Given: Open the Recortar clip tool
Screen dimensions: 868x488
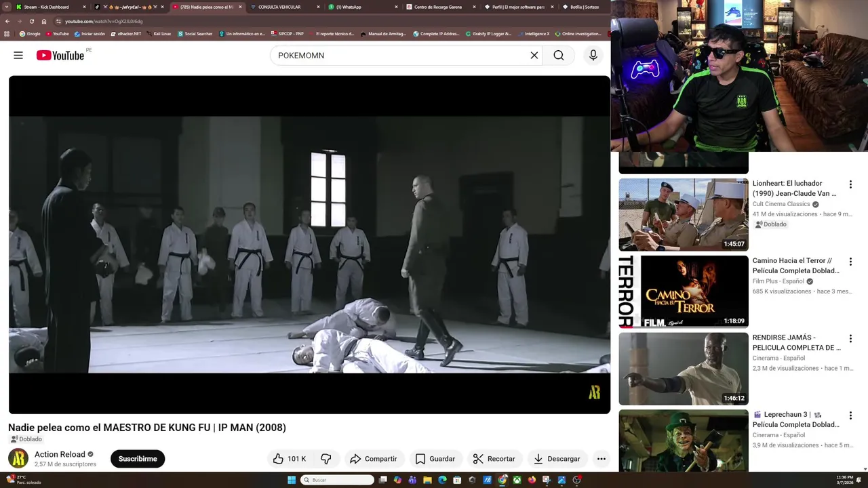Looking at the screenshot, I should point(494,459).
